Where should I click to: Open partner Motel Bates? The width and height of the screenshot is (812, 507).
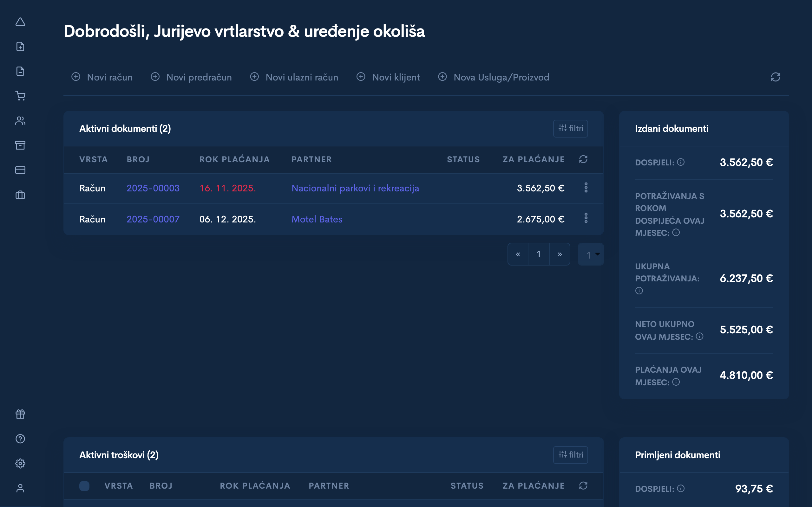pyautogui.click(x=317, y=219)
